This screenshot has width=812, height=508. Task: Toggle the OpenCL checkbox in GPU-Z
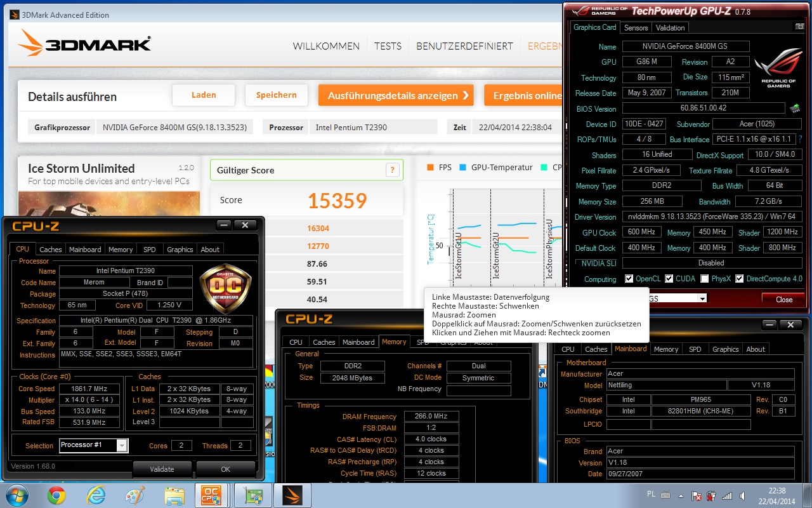pos(629,279)
